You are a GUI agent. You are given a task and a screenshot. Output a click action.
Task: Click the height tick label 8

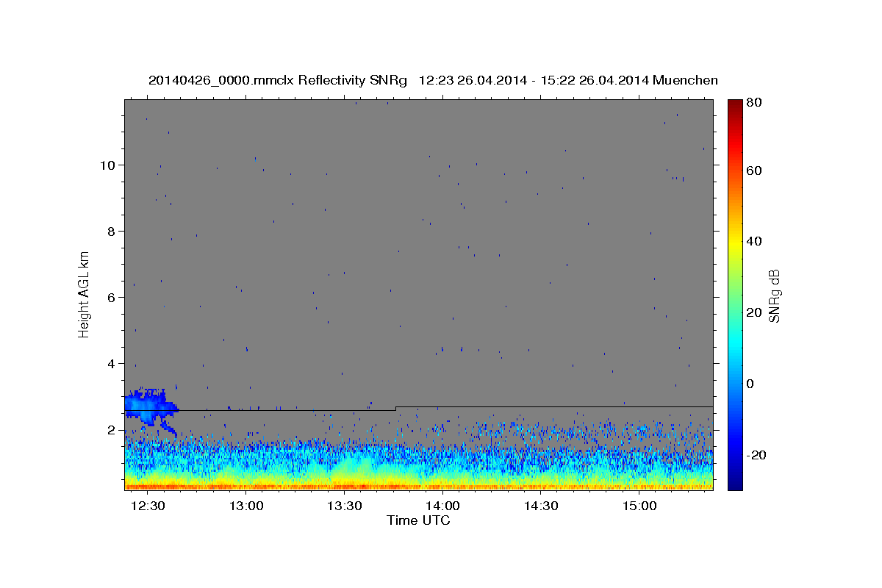(x=112, y=231)
